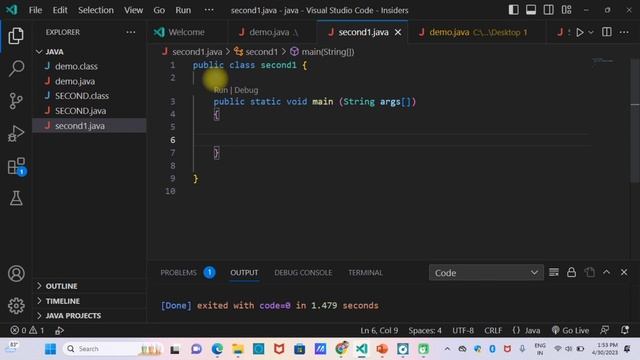Open the run options dropdown arrow
Image resolution: width=640 pixels, height=360 pixels.
[591, 32]
